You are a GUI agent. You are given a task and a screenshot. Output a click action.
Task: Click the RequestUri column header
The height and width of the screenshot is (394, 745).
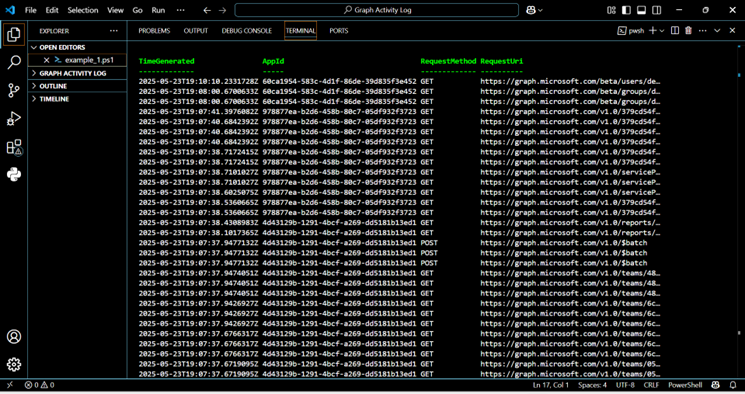coord(501,61)
